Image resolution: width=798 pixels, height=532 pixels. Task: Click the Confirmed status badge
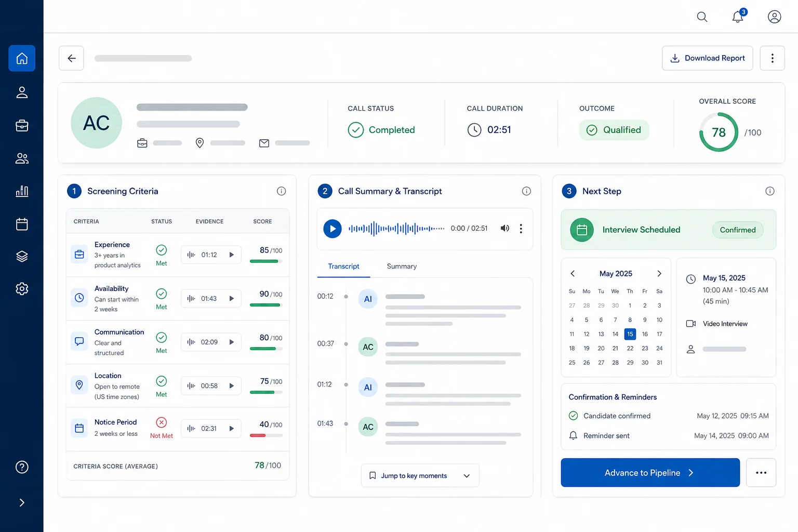738,230
